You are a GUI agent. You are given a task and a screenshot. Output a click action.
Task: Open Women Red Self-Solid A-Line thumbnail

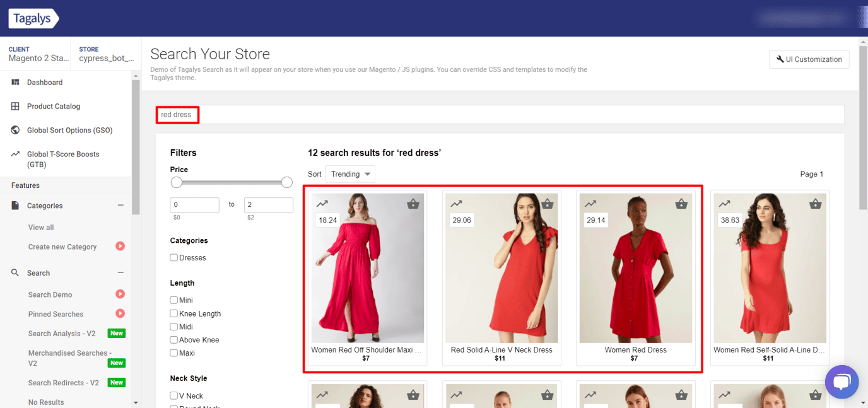tap(770, 269)
